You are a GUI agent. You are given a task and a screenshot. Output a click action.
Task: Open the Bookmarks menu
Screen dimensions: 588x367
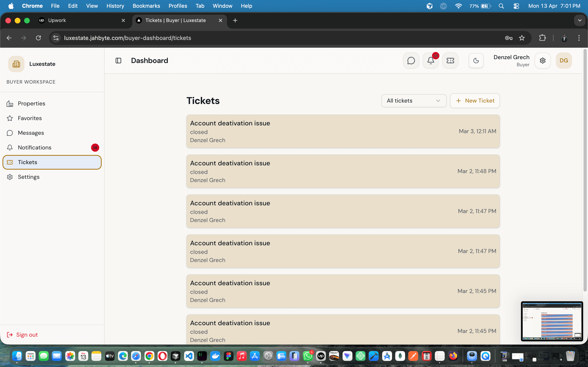[x=146, y=6]
